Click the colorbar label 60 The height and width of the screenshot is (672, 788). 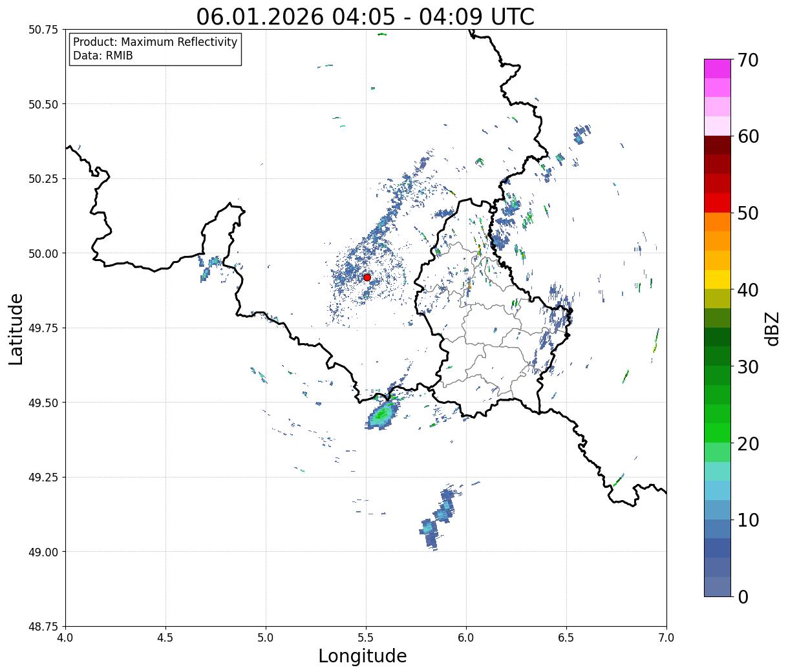[x=748, y=136]
